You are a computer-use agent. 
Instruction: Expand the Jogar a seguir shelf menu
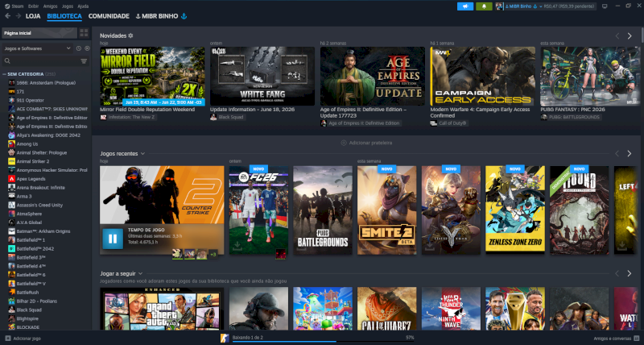(140, 273)
